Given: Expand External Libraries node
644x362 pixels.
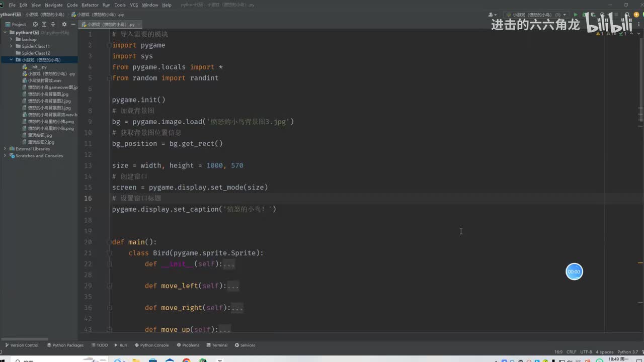Looking at the screenshot, I should 5,149.
